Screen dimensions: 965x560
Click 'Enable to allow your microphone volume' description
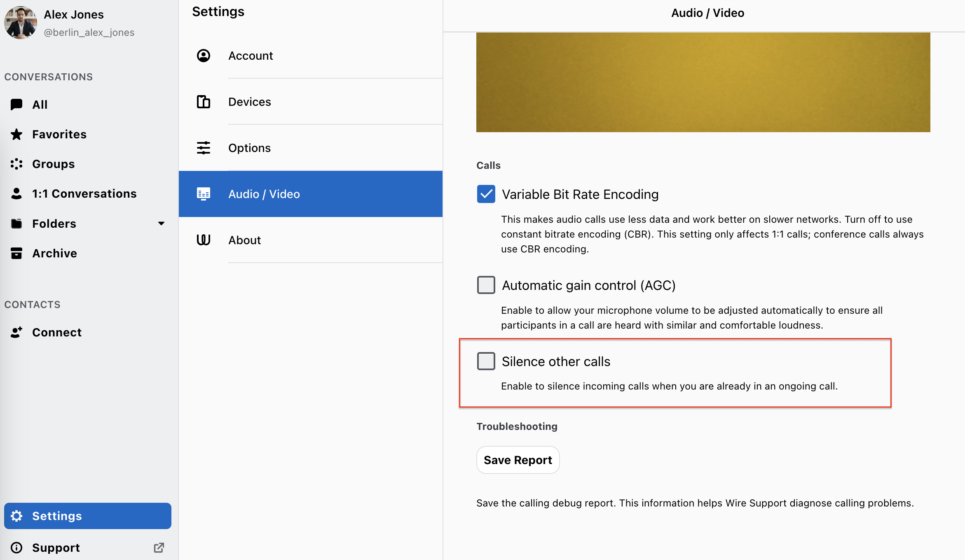coord(692,318)
